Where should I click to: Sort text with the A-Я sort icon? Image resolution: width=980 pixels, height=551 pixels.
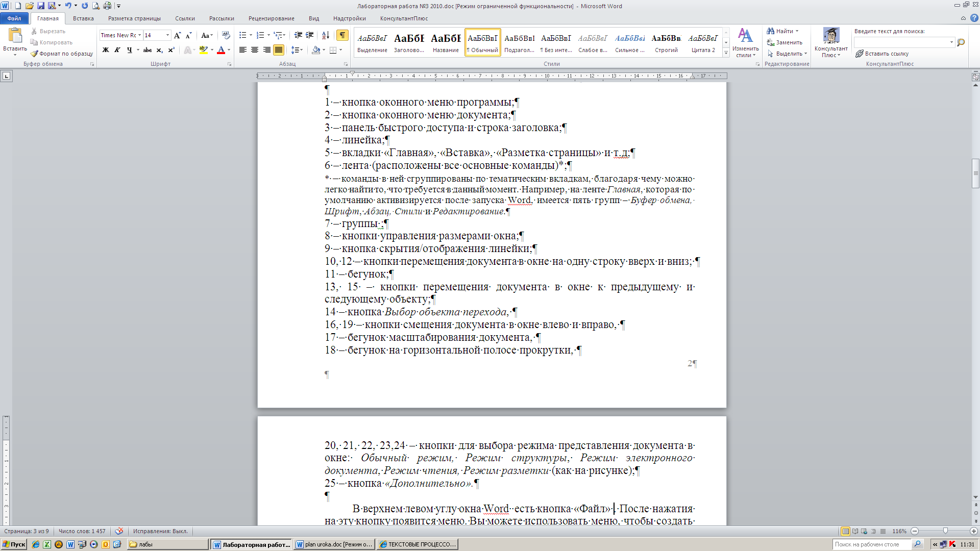coord(326,35)
